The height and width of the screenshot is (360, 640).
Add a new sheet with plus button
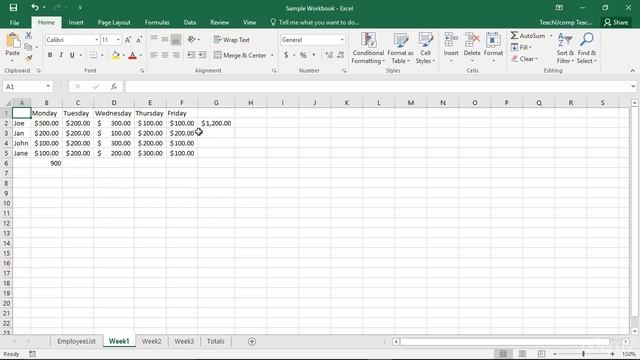[252, 341]
